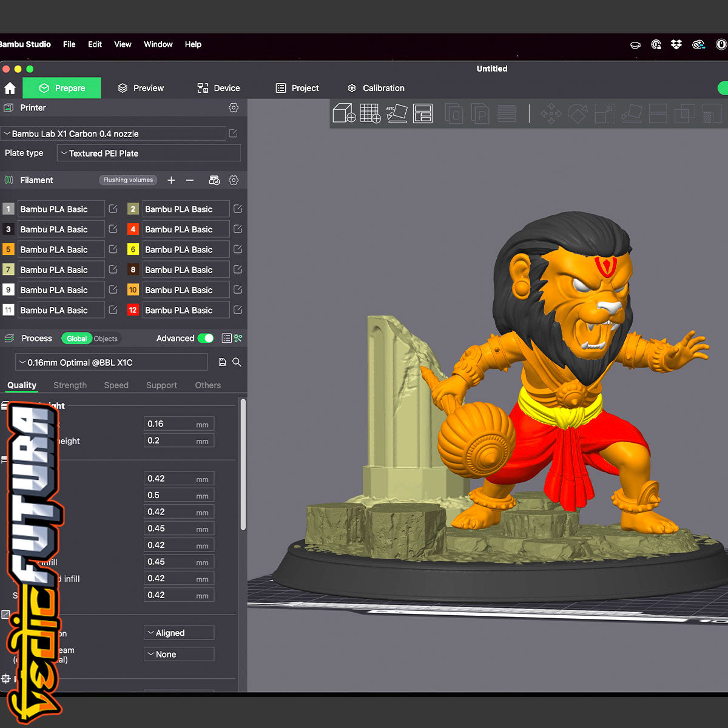
Task: Open the Strength settings tab
Action: coord(70,385)
